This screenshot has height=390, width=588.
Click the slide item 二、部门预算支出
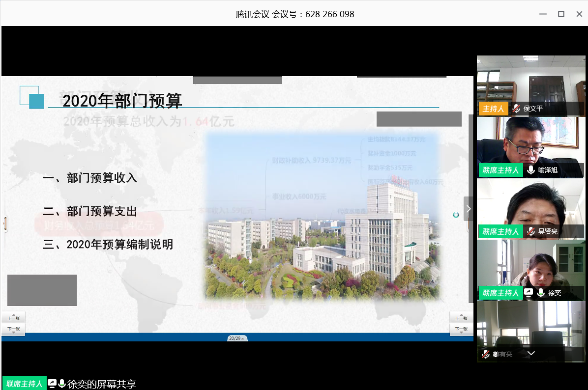[x=90, y=211]
